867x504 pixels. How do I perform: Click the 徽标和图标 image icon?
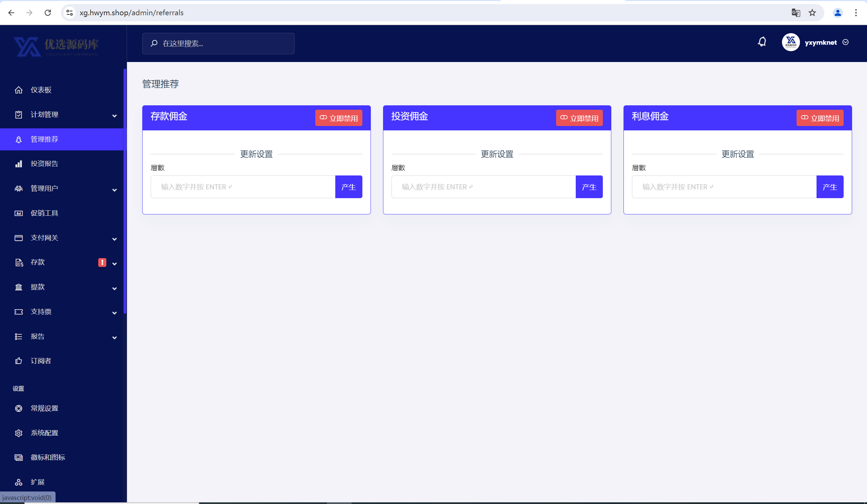point(19,457)
